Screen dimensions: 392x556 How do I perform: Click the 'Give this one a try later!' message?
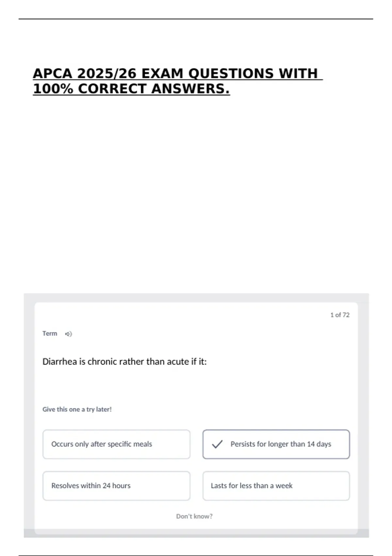click(x=77, y=409)
